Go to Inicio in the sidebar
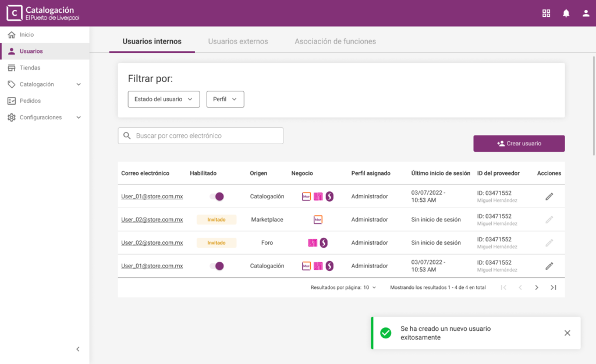This screenshot has height=364, width=596. point(45,34)
